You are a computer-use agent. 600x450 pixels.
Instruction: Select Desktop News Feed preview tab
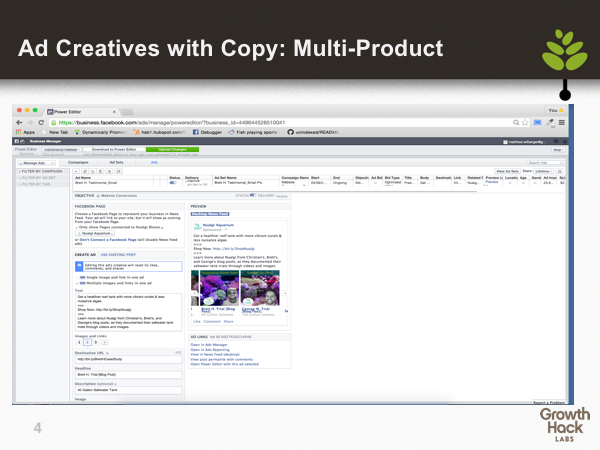[210, 214]
